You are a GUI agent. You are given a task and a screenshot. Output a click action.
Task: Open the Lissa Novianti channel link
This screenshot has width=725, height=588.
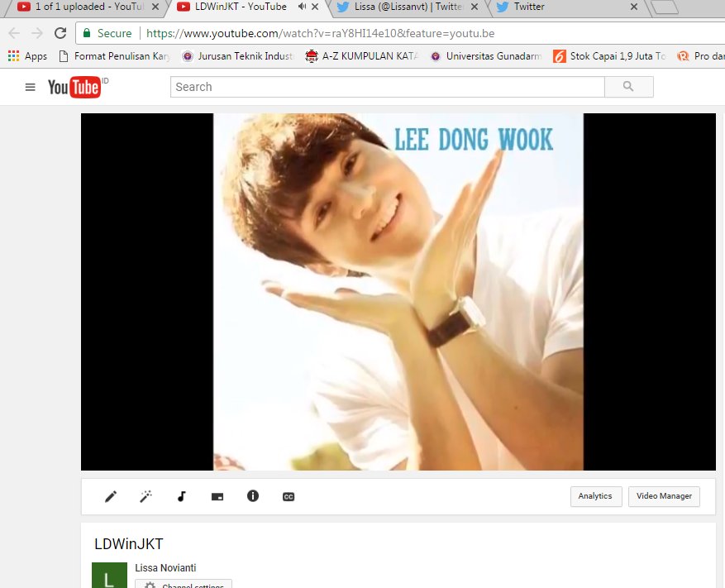(x=165, y=567)
